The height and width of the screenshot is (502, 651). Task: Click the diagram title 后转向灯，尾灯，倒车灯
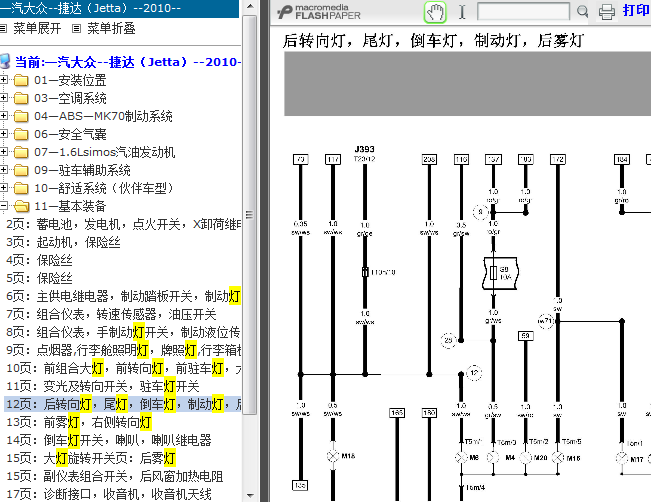click(x=433, y=41)
